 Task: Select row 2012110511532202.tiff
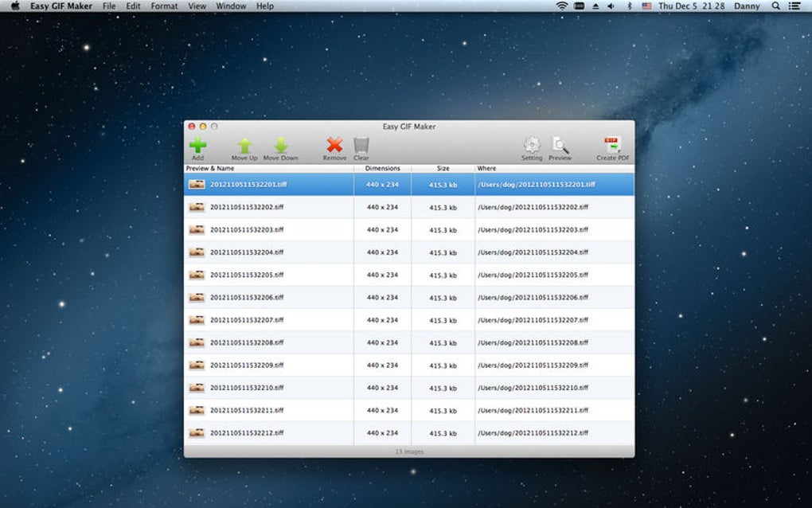tap(409, 207)
